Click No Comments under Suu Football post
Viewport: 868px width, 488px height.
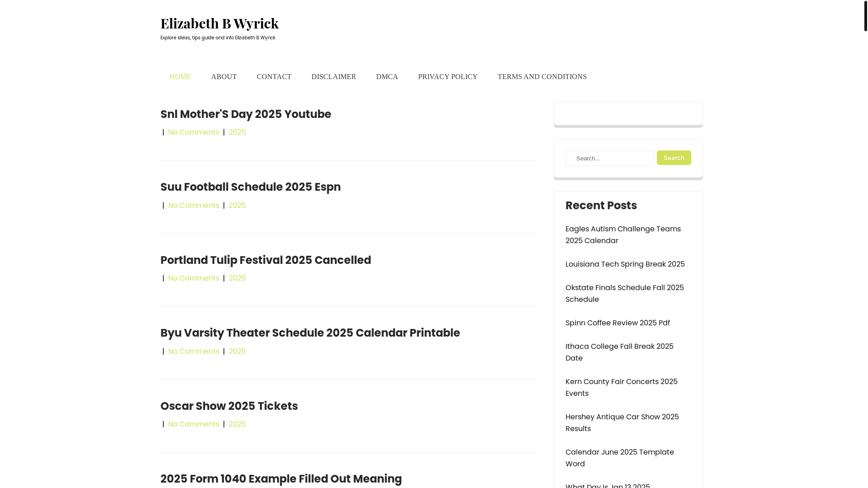(x=193, y=206)
